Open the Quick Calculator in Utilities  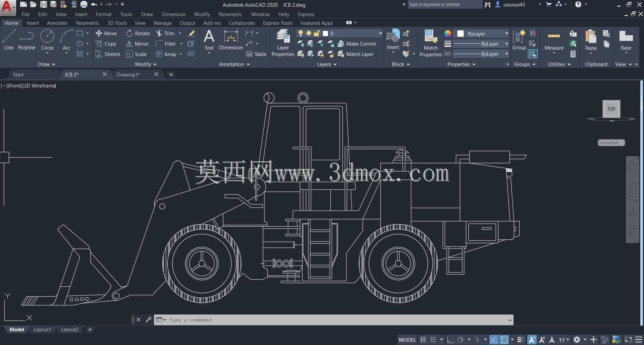573,54
